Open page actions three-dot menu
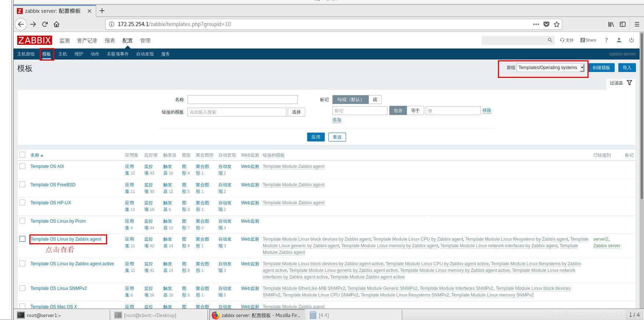Image resolution: width=644 pixels, height=320 pixels. pyautogui.click(x=536, y=24)
